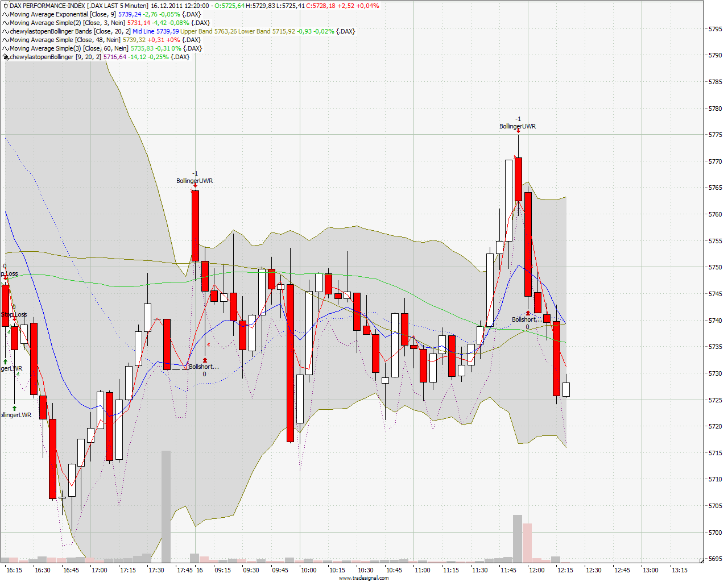Click line icon before Moving Average Simple(3)
Viewport: 728px width, 582px height.
tap(6, 48)
